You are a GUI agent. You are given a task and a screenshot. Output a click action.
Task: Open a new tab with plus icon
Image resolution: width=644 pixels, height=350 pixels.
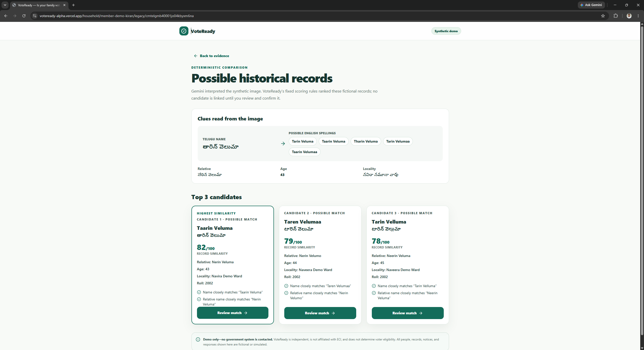pyautogui.click(x=73, y=5)
